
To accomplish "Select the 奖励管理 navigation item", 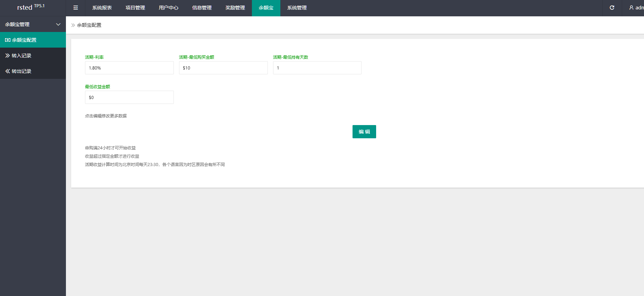I will pos(235,8).
